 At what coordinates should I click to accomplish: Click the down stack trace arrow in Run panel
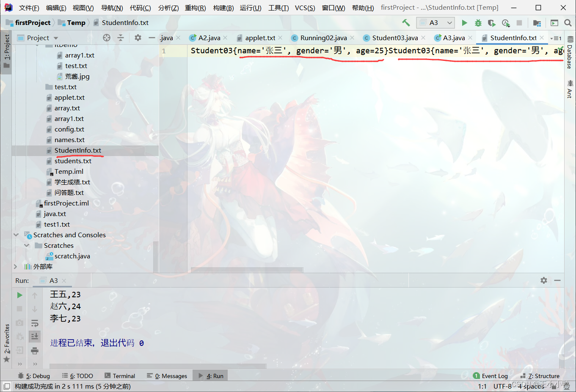[x=35, y=309]
